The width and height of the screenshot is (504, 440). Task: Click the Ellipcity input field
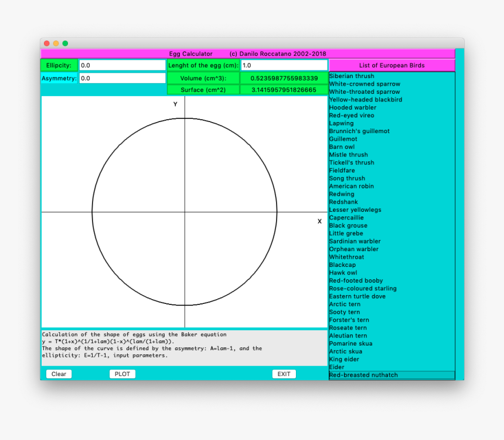click(x=122, y=65)
